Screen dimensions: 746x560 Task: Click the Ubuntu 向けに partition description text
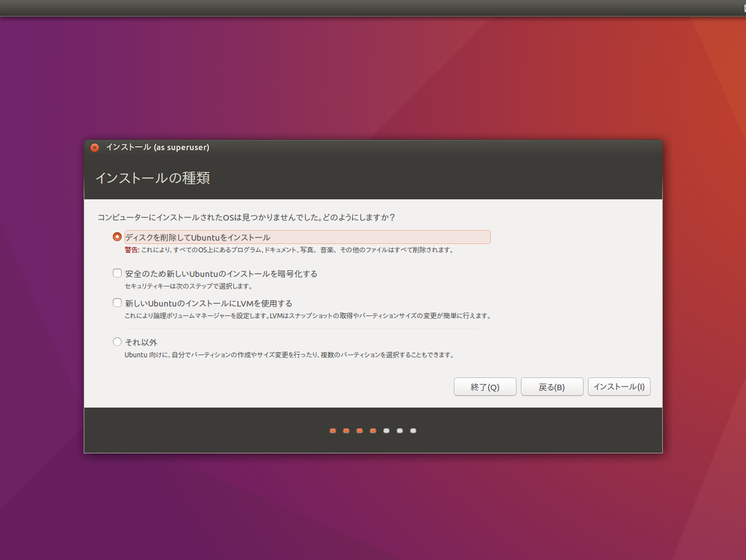289,355
